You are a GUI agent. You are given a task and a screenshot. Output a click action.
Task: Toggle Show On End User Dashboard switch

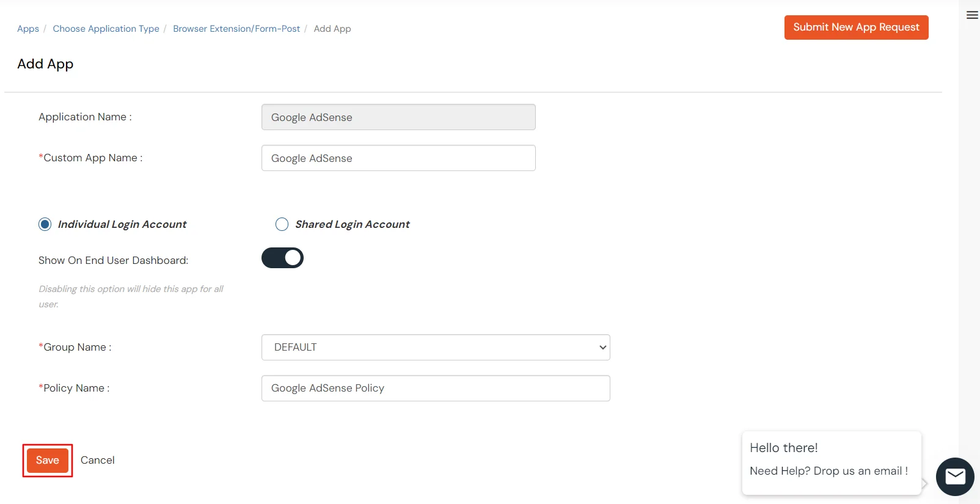point(282,258)
